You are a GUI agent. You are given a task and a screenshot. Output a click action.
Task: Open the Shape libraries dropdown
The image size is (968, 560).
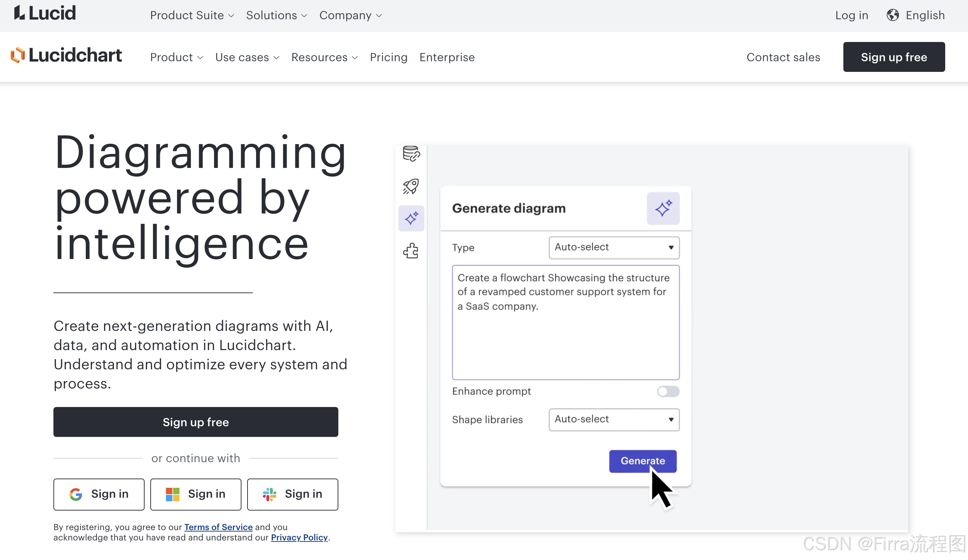[x=613, y=419]
